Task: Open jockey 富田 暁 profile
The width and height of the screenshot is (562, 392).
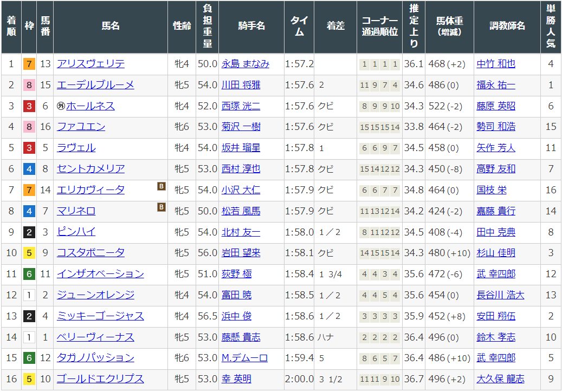Action: [236, 295]
